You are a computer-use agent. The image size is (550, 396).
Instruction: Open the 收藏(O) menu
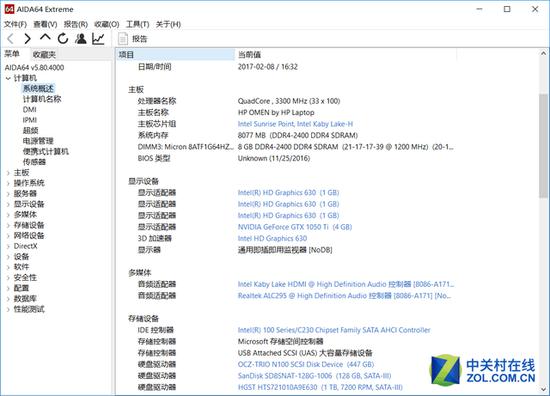pyautogui.click(x=107, y=24)
